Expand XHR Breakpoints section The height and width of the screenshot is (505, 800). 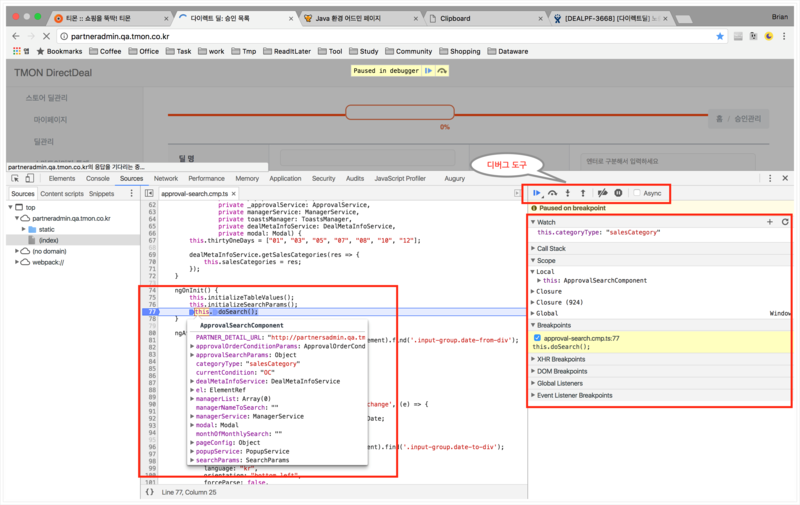(x=533, y=359)
